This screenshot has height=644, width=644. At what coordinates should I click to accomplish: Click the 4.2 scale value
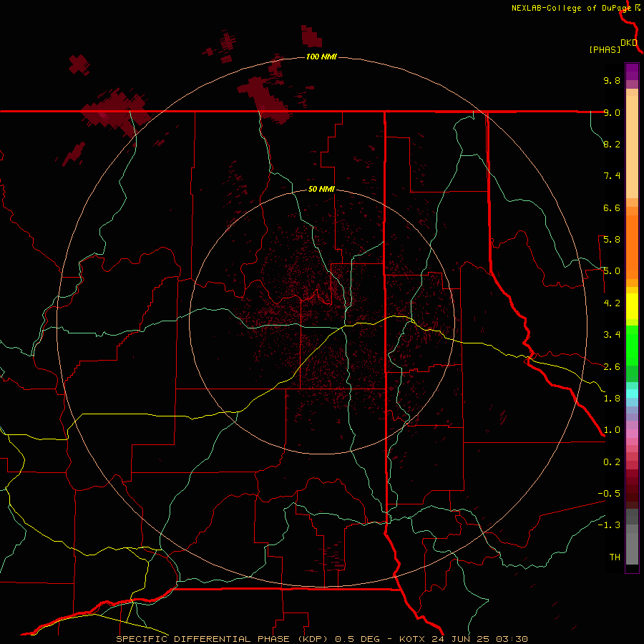[x=612, y=303]
